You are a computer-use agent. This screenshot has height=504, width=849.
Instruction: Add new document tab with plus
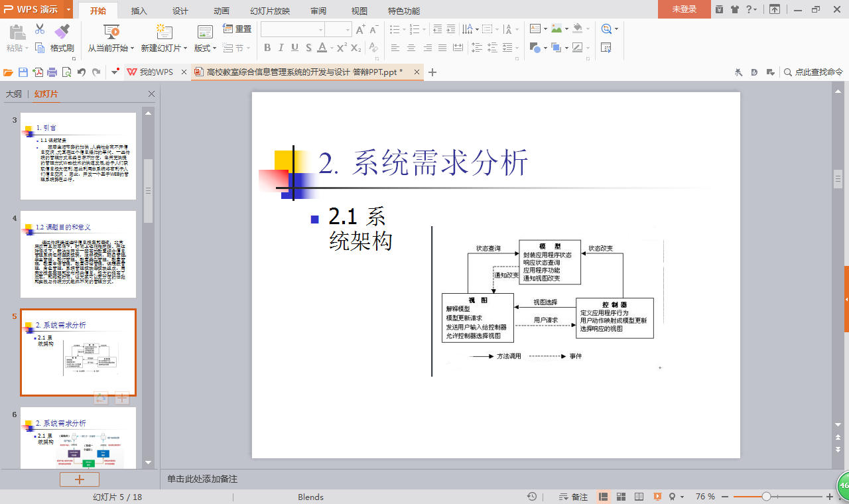coord(432,72)
